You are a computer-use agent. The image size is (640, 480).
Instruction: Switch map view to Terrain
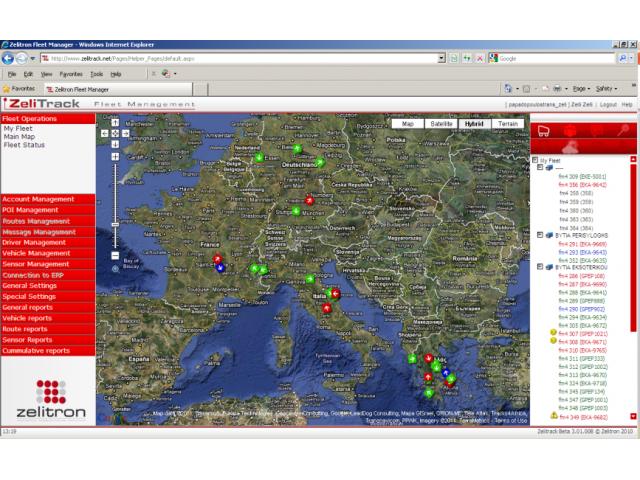coord(508,124)
